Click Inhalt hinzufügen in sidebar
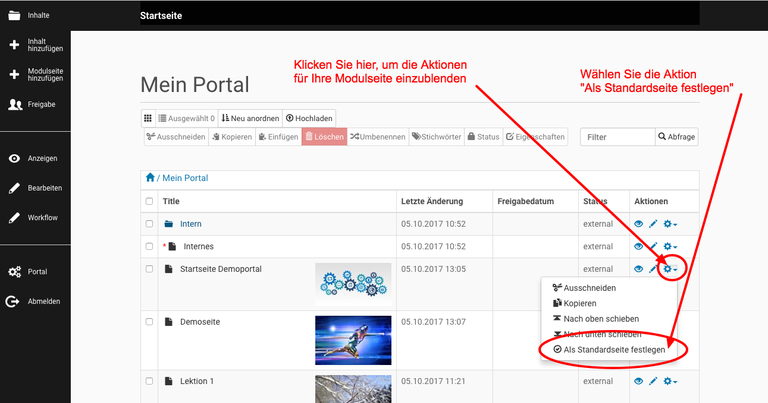The width and height of the screenshot is (768, 403). tap(35, 45)
